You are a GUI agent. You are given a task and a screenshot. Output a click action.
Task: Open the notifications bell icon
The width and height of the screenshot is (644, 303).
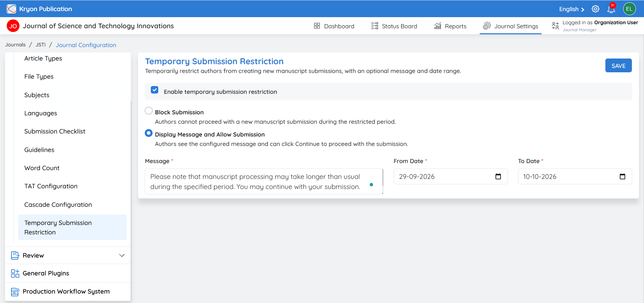[x=611, y=9]
